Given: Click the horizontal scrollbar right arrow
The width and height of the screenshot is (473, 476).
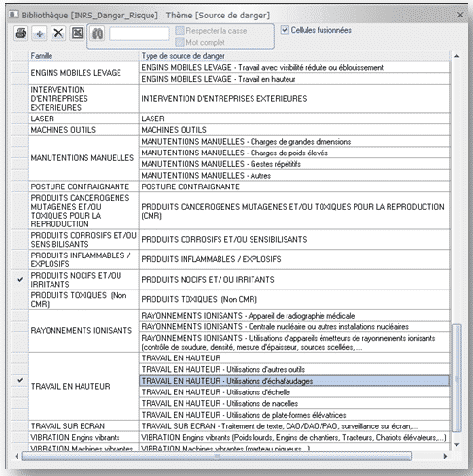Looking at the screenshot, I should tap(445, 456).
